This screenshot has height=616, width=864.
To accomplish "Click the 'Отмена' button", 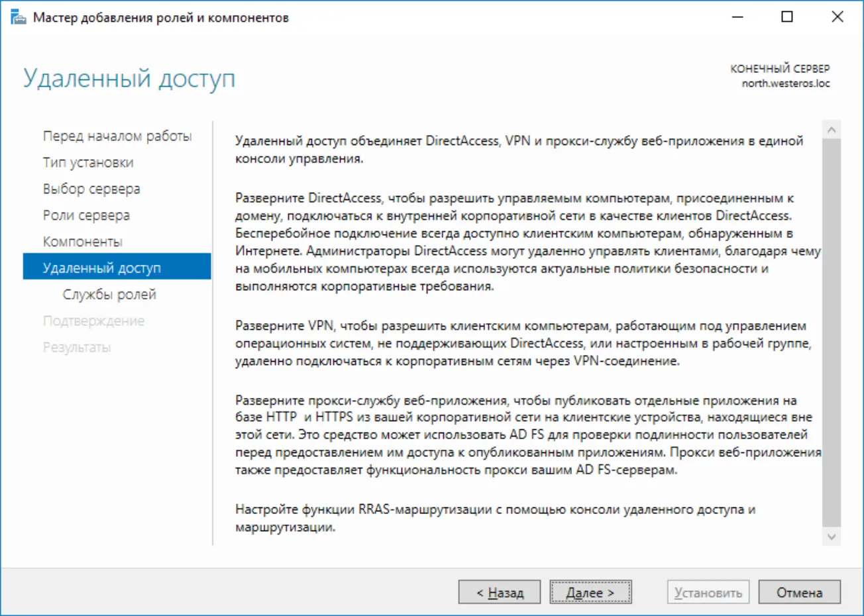I will point(799,592).
